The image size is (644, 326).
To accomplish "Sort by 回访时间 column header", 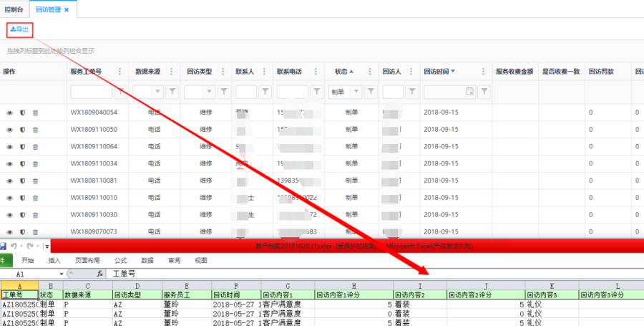I will (436, 72).
